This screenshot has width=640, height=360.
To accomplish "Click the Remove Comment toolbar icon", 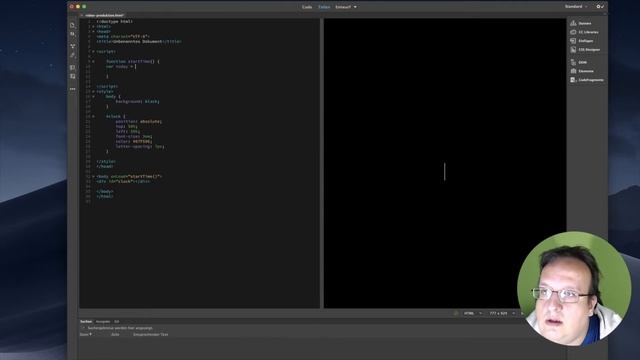I will coord(73,76).
